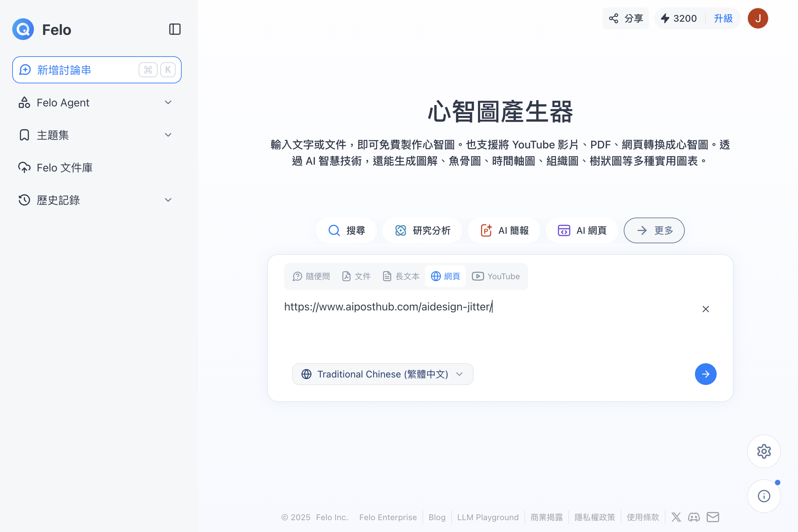Expand the 歷史記錄 section
This screenshot has height=532, width=798.
[168, 200]
